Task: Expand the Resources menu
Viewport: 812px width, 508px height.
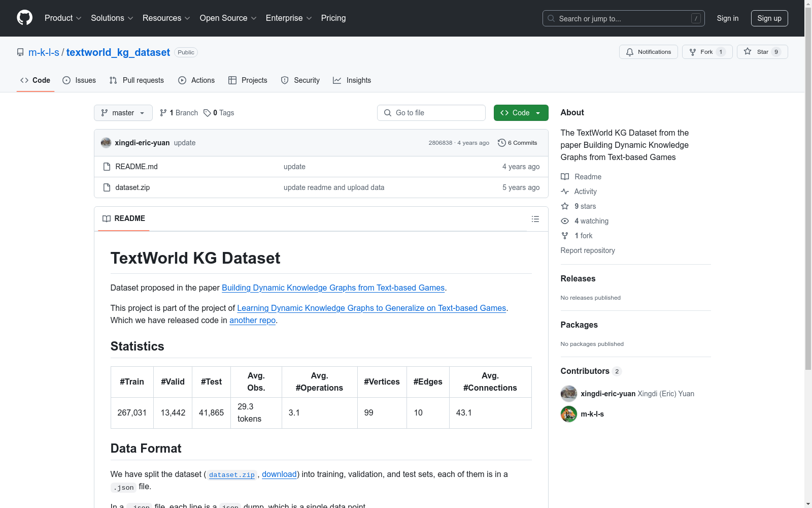Action: click(x=166, y=18)
